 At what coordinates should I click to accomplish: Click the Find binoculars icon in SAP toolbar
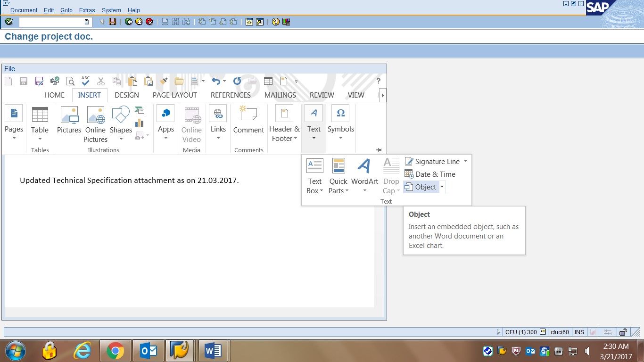[x=174, y=21]
